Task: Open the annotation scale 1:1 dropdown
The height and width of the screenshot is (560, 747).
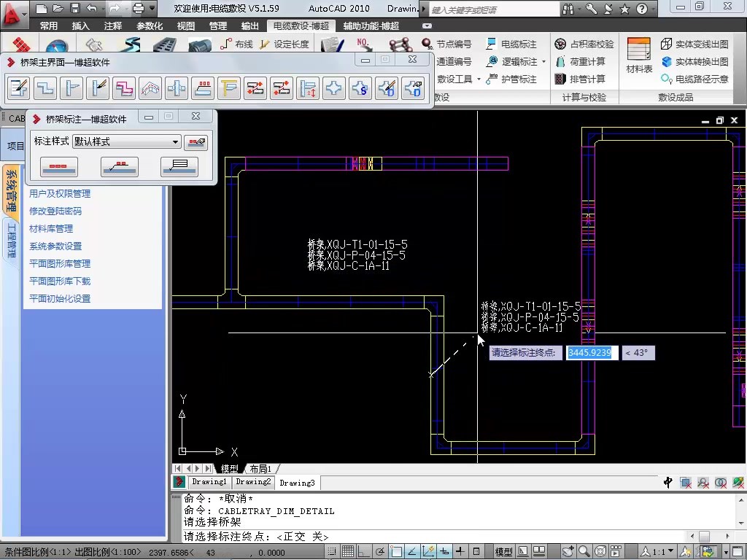Action: point(657,551)
